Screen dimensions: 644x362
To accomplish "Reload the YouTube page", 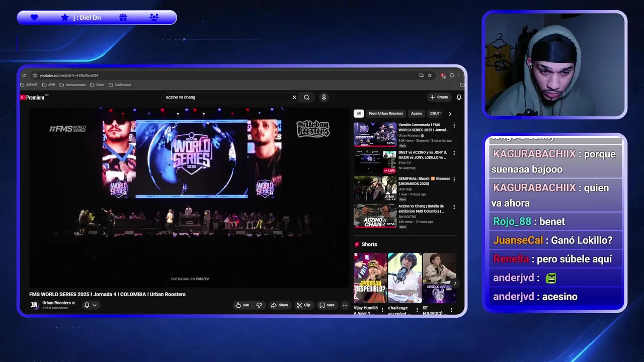I will tap(24, 75).
